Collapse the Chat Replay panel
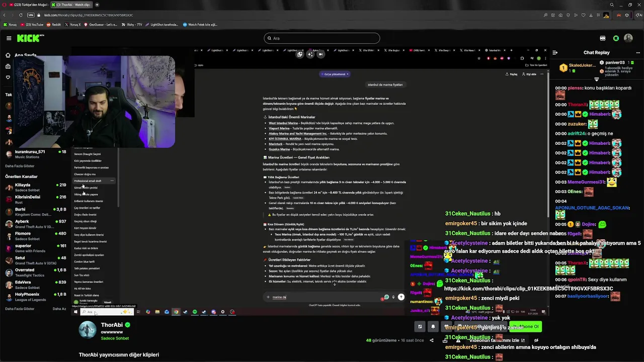The image size is (644, 362). [555, 52]
